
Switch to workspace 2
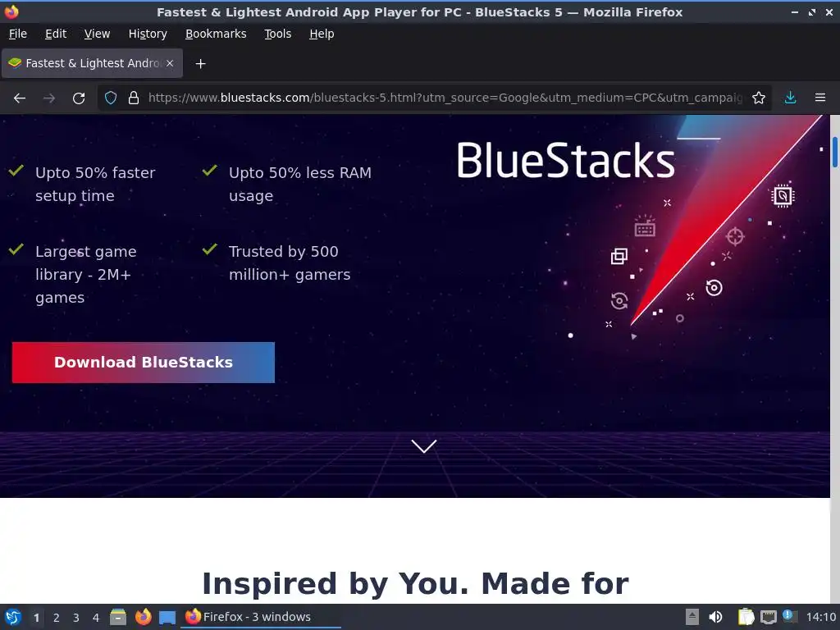[57, 618]
